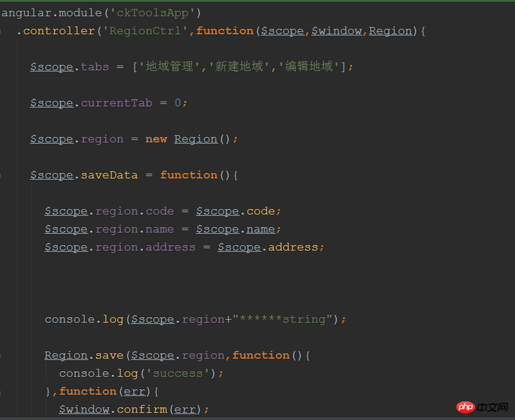Click the value 0 assigned to currentTab
Viewport: 515px width, 420px height.
click(178, 103)
